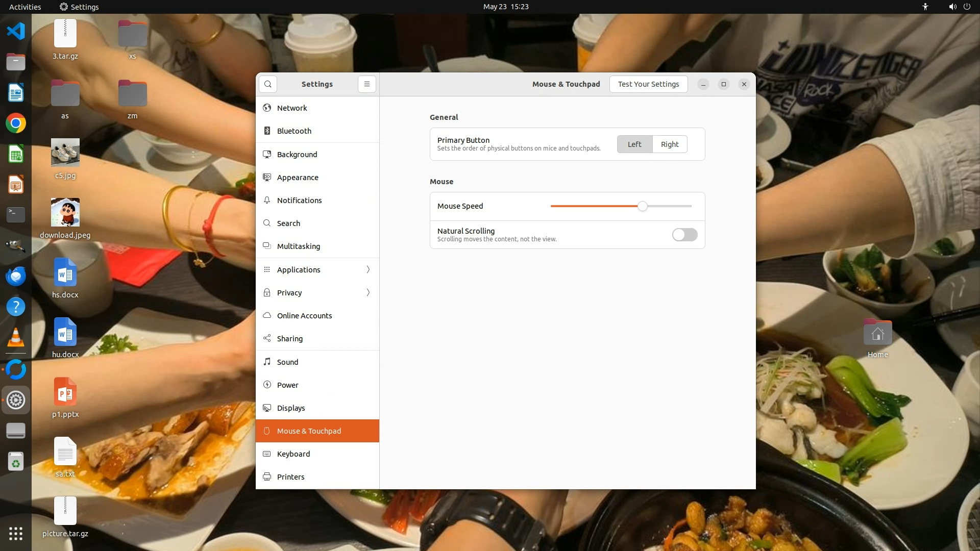Screen dimensions: 980x551
Task: Open the Activities overview
Action: (x=25, y=7)
